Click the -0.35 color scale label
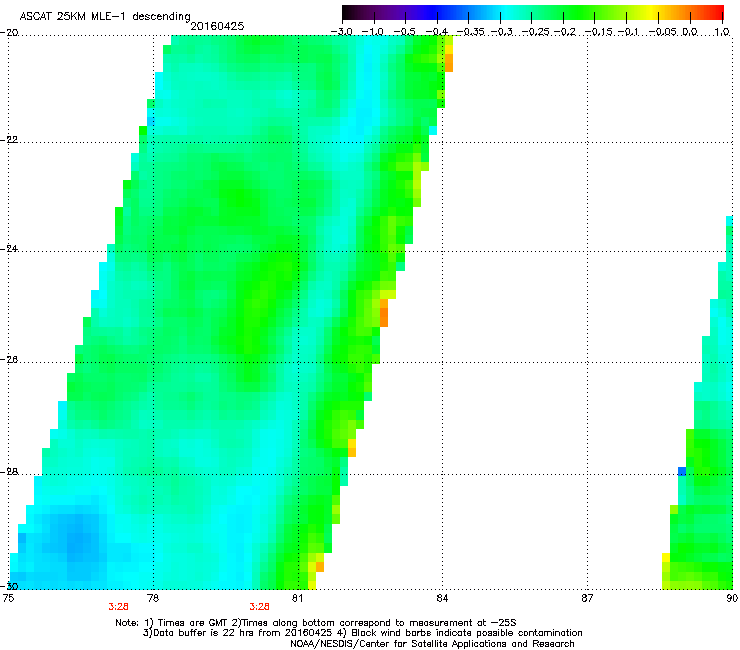Screen dimensions: 740x650 pos(470,32)
